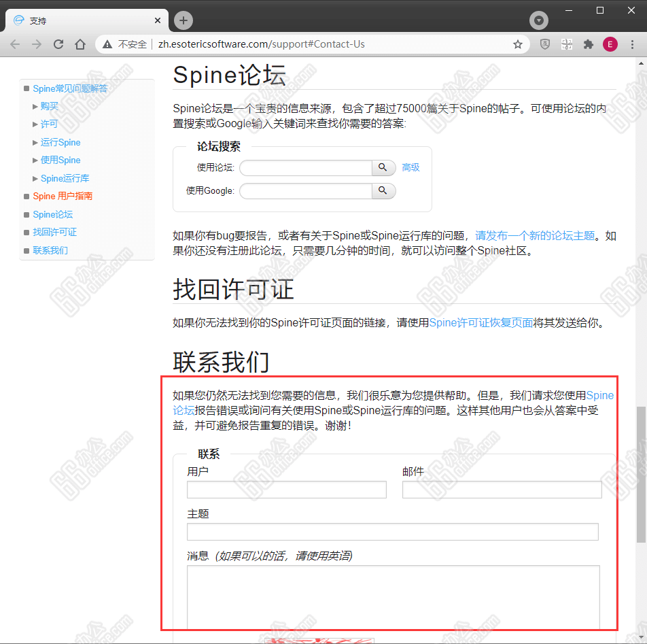Click the translate extension icon beside the shield
This screenshot has height=644, width=647.
(x=567, y=44)
